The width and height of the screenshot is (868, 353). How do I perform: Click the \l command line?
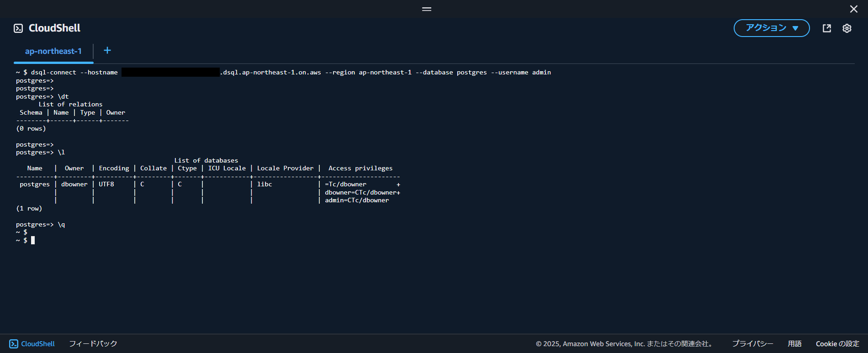point(40,152)
